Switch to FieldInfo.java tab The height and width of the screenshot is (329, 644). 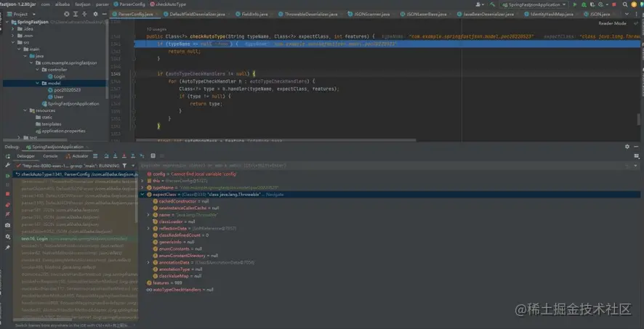pyautogui.click(x=254, y=14)
